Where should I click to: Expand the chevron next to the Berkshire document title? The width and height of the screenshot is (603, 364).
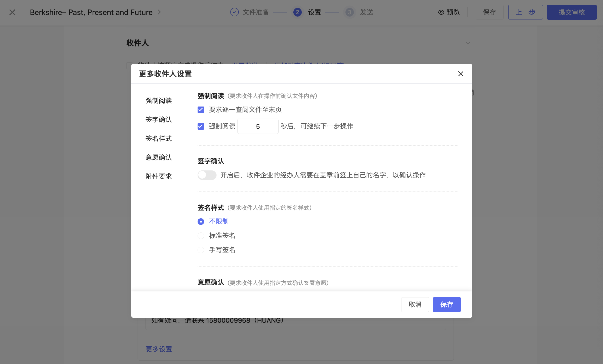159,12
